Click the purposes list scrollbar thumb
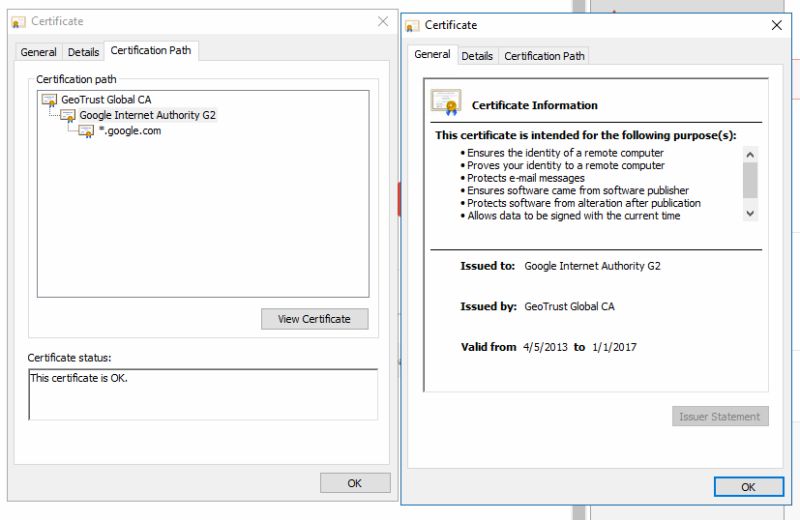The height and width of the screenshot is (520, 800). point(750,180)
